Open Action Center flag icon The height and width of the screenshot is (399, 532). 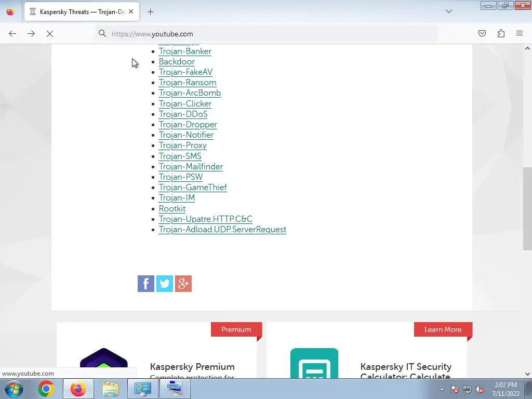click(x=455, y=390)
